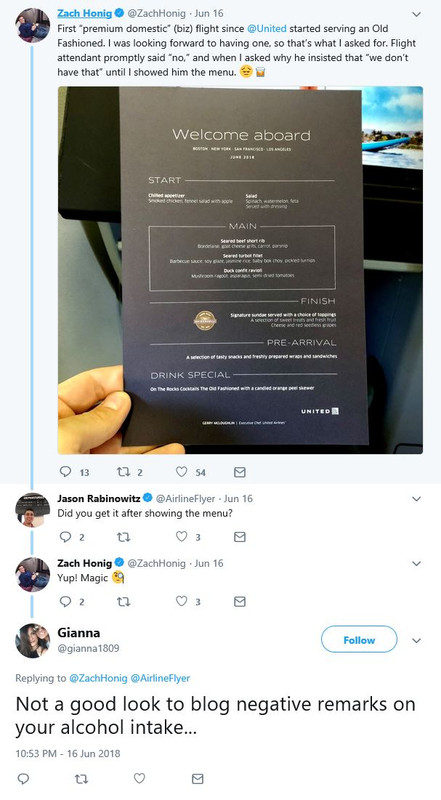Open more options for Zach's first tweet
Viewport: 441px width, 800px height.
tap(416, 14)
